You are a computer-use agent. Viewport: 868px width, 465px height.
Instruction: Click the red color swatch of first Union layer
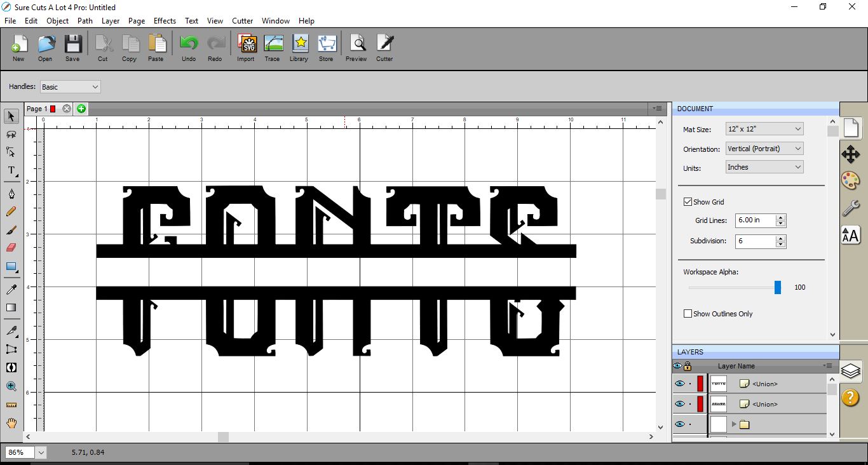[700, 384]
